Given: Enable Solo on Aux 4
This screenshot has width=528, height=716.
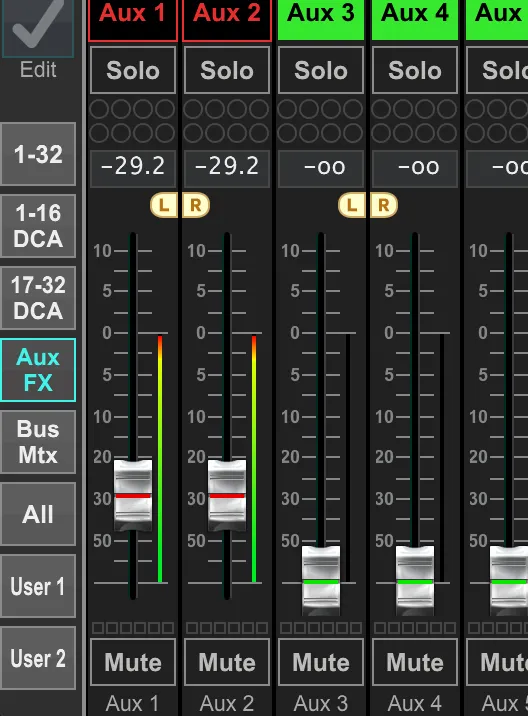Looking at the screenshot, I should (x=415, y=70).
